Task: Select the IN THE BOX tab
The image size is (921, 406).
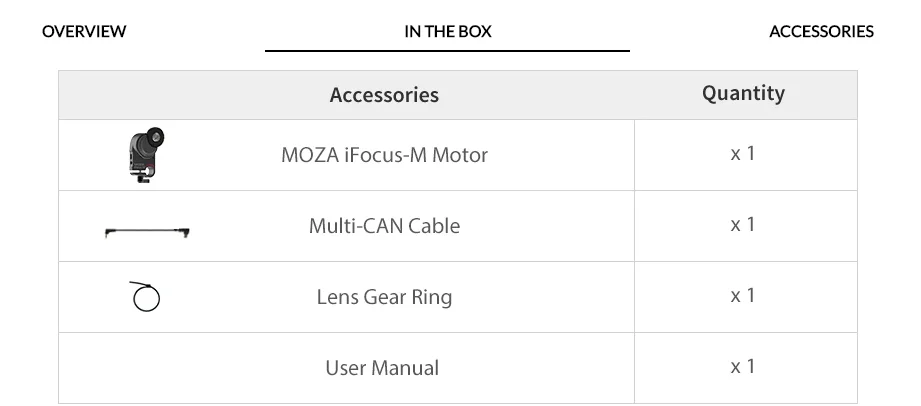Action: pos(448,31)
